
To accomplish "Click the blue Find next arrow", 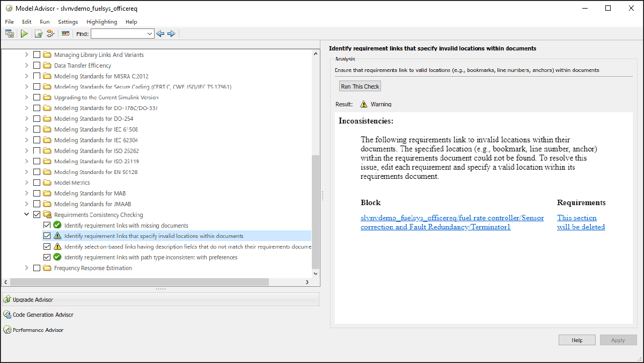I will coord(171,34).
